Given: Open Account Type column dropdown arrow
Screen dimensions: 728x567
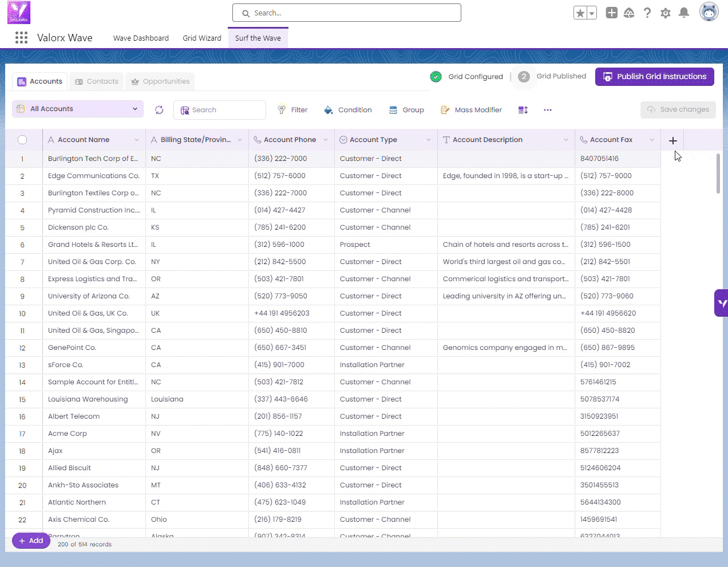Looking at the screenshot, I should (429, 140).
